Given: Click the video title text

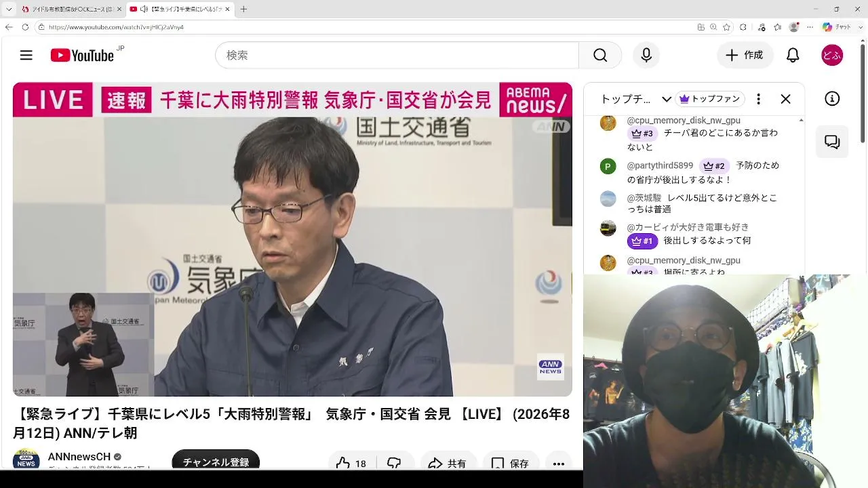Looking at the screenshot, I should (292, 424).
